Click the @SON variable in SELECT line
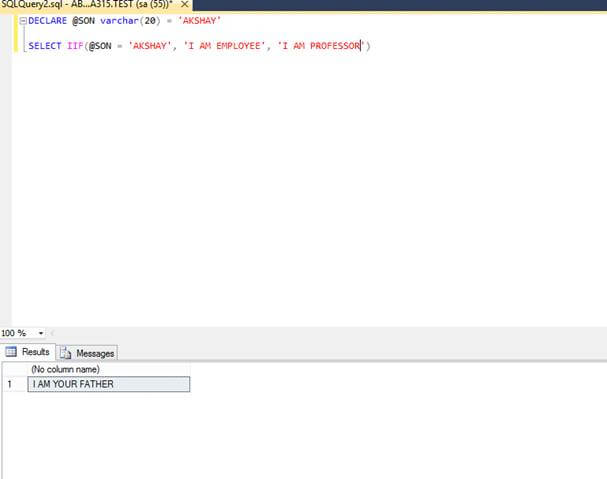Viewport: 607px width, 479px height. (x=100, y=46)
